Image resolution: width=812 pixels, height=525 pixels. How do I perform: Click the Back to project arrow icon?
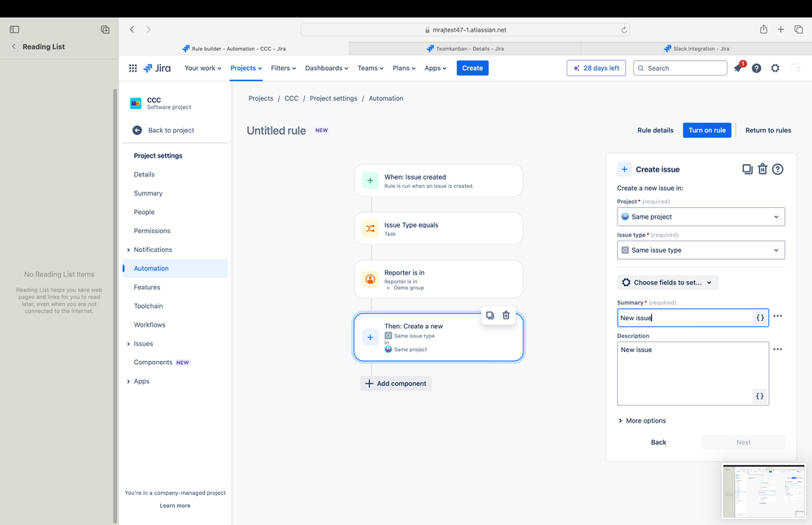pyautogui.click(x=137, y=130)
